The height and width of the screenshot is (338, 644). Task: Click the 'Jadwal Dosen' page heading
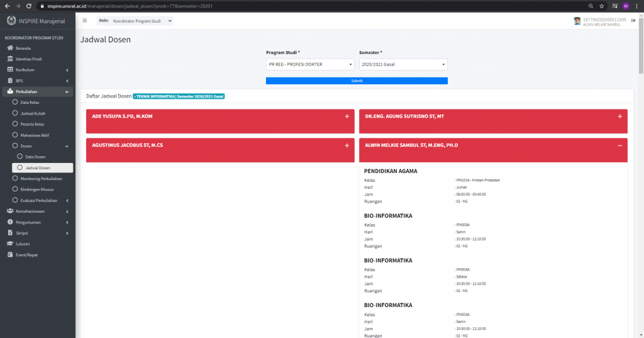[x=106, y=40]
